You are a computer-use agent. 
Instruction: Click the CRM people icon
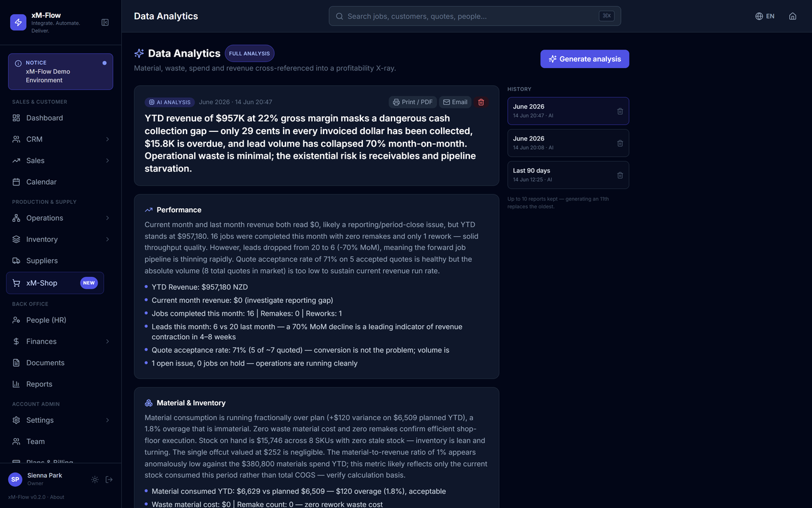pos(16,139)
